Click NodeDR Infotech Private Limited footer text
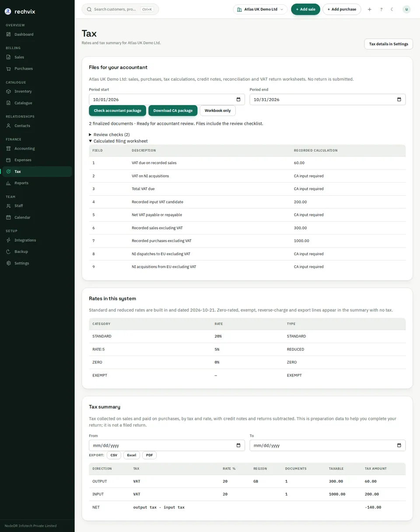420x532 pixels. coord(31,526)
